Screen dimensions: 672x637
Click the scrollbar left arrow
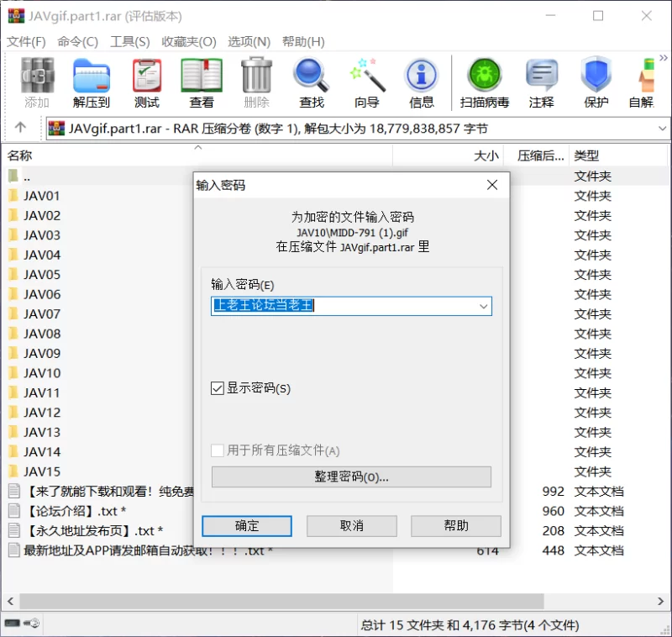click(11, 601)
